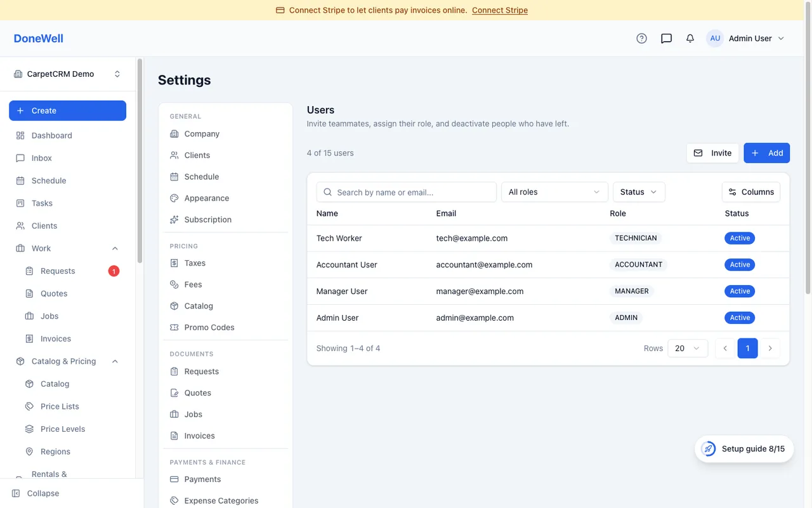Click the Tasks icon in sidebar
812x508 pixels.
coord(20,203)
